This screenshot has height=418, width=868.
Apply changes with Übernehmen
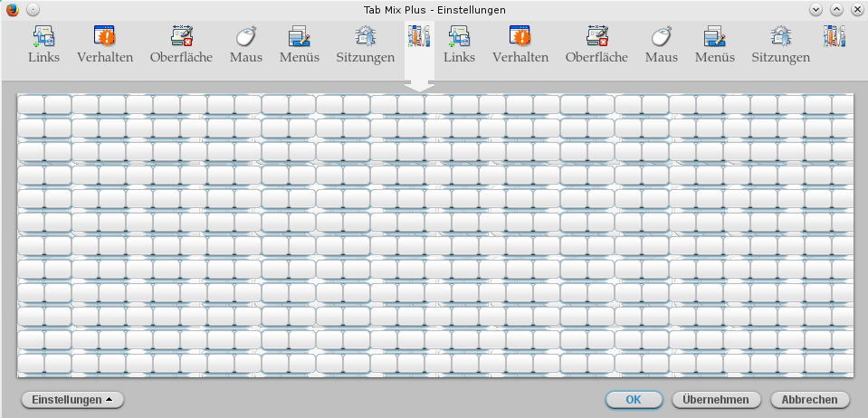point(716,400)
